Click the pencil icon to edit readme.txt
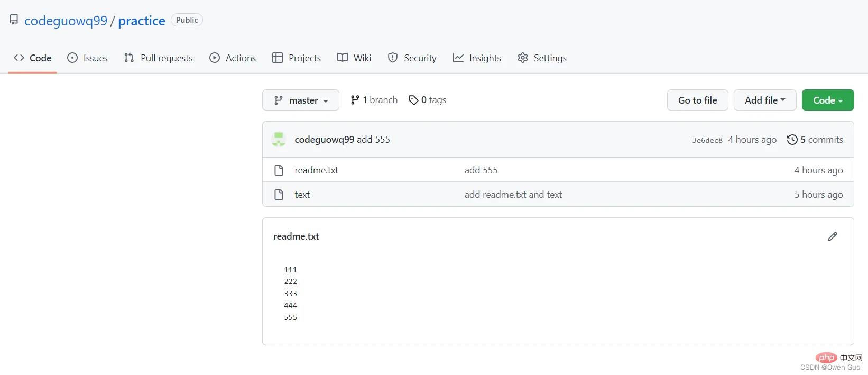 pyautogui.click(x=833, y=236)
